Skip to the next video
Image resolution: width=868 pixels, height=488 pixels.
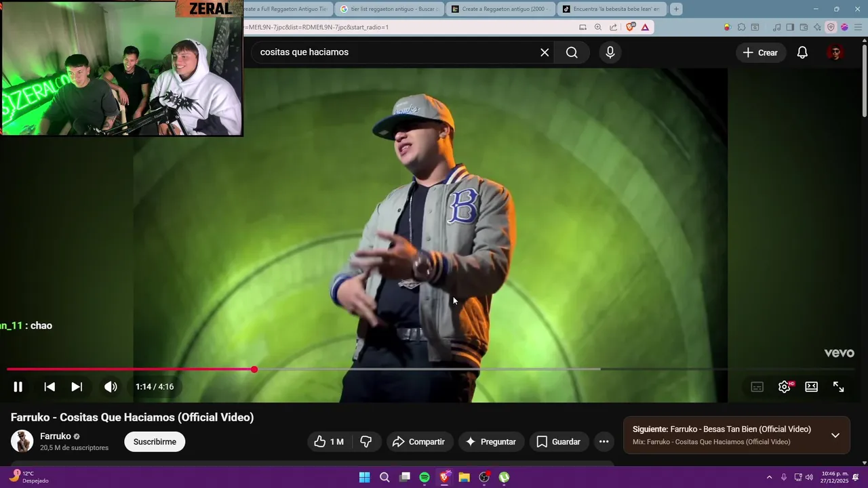point(77,387)
